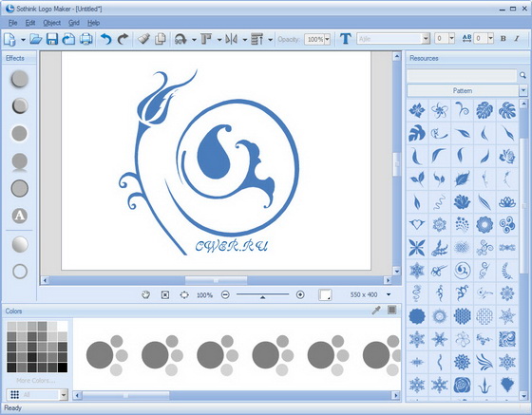This screenshot has width=532, height=415.
Task: Undo the last action
Action: click(x=106, y=39)
